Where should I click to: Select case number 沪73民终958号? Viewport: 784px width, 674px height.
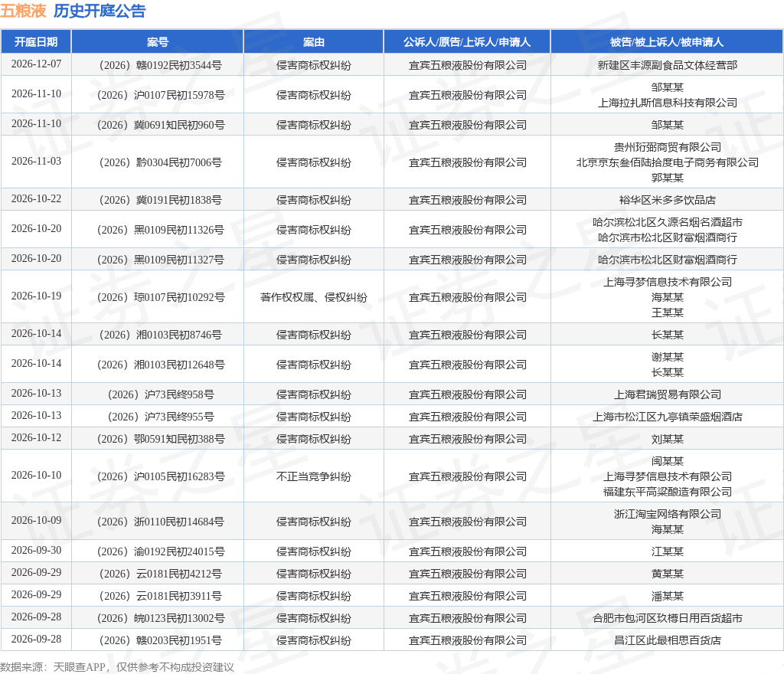[x=161, y=394]
